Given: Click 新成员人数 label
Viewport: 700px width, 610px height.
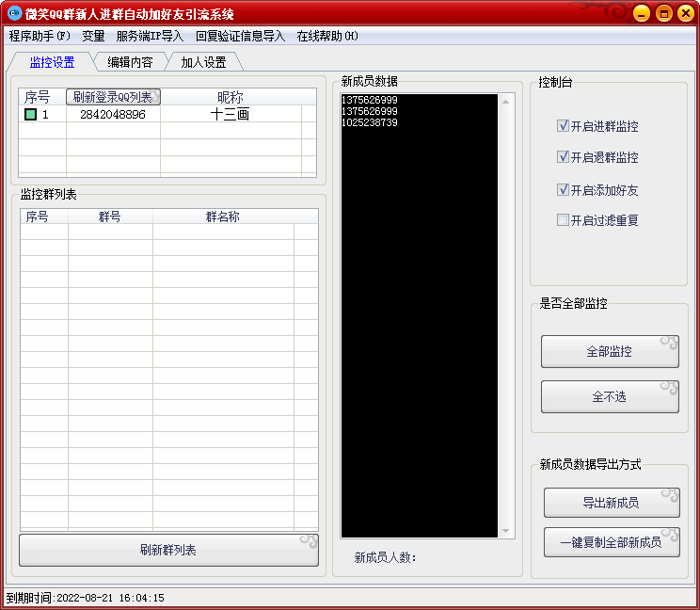Looking at the screenshot, I should click(x=385, y=557).
